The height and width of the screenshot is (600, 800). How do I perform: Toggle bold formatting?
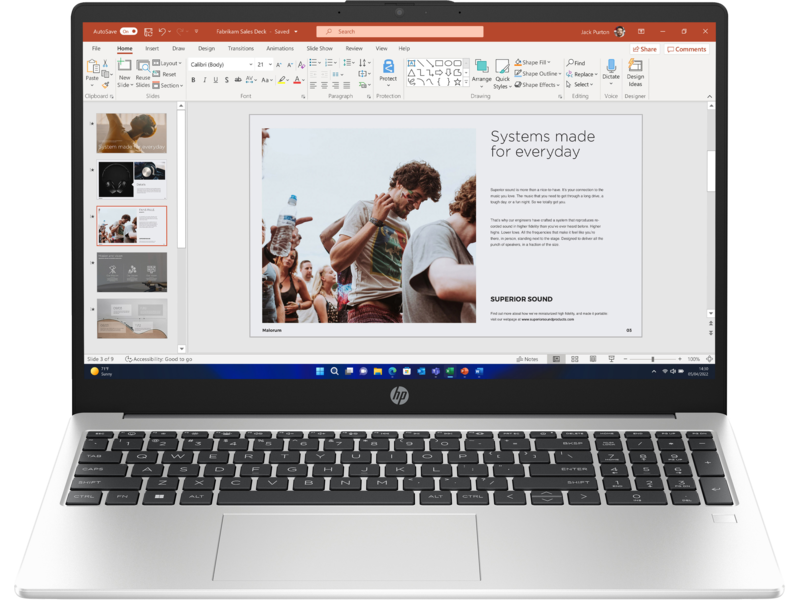click(x=194, y=79)
